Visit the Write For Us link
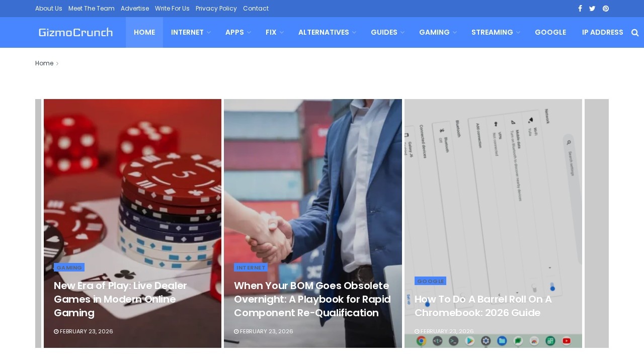 click(172, 9)
